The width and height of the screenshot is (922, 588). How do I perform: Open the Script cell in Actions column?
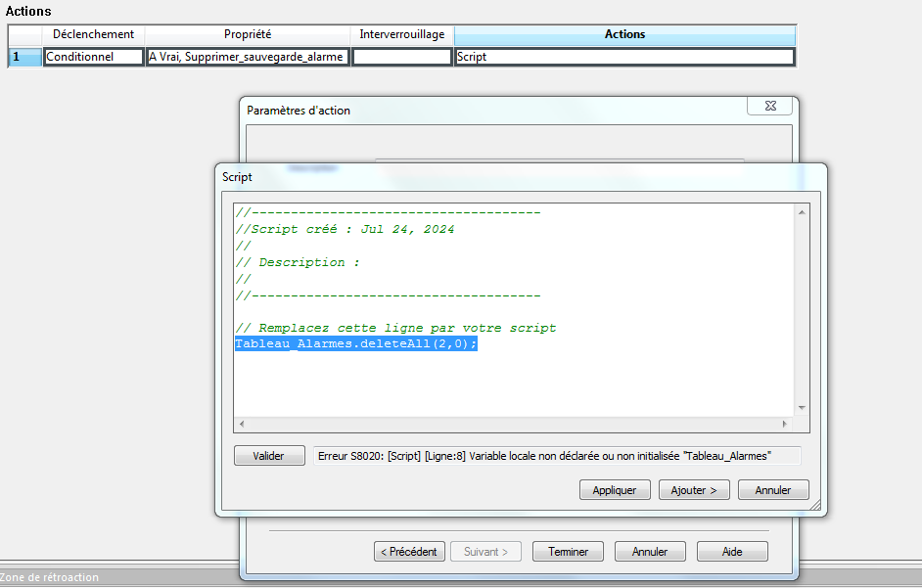tap(624, 57)
